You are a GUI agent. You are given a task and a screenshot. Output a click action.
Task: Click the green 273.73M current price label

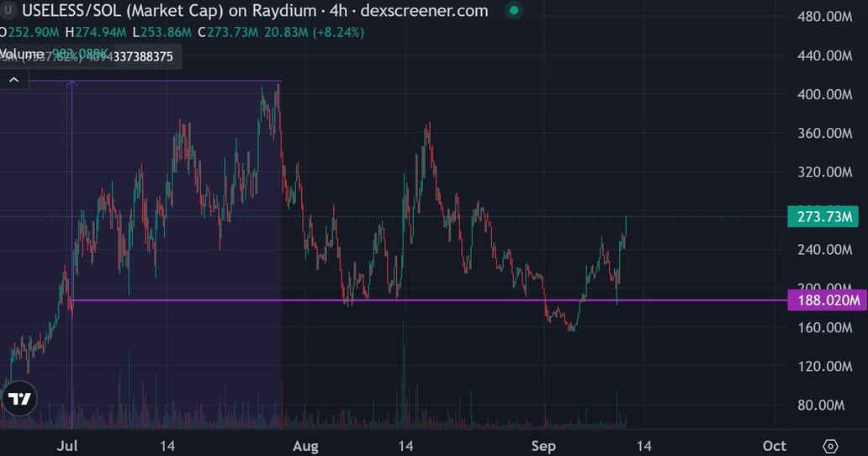coord(823,216)
